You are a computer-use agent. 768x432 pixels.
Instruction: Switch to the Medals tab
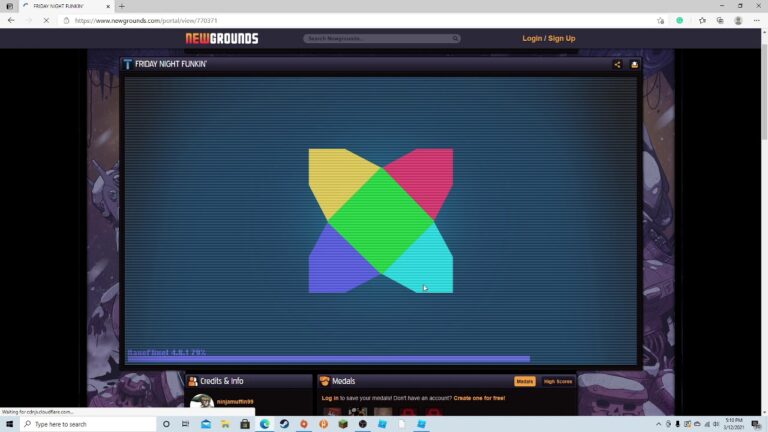point(524,381)
